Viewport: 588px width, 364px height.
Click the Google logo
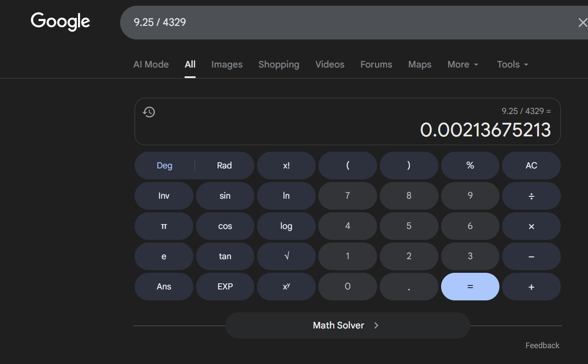pos(61,22)
